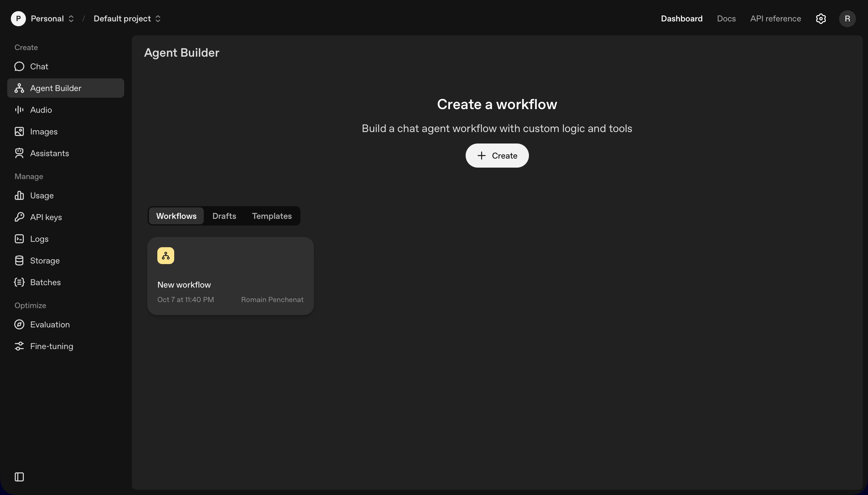This screenshot has height=495, width=868.
Task: Click the yellow workflow icon badge
Action: pos(166,256)
